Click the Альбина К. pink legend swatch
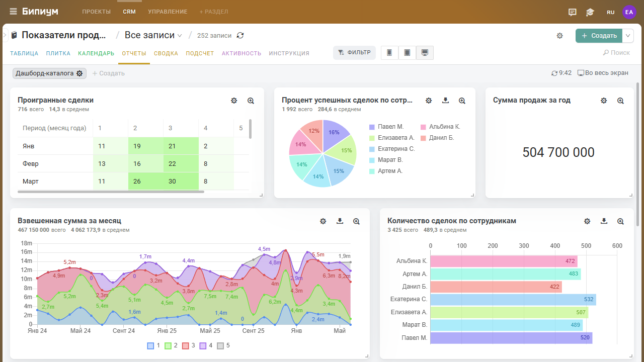 (424, 127)
